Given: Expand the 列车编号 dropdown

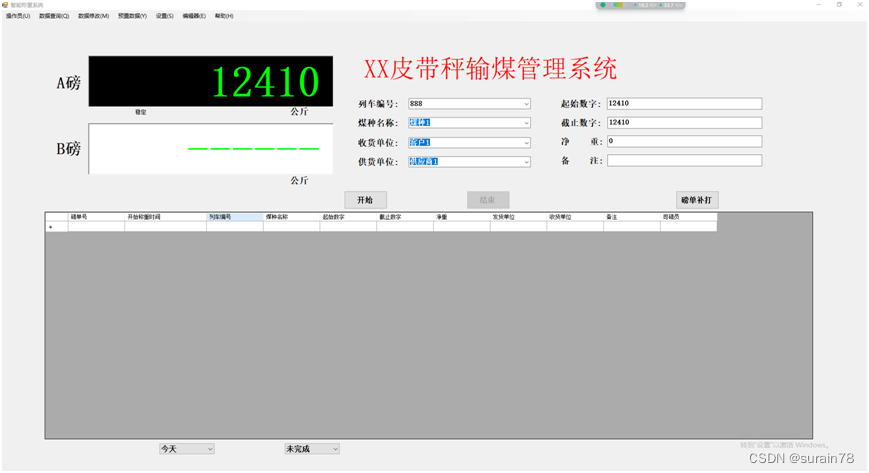Looking at the screenshot, I should click(x=526, y=104).
